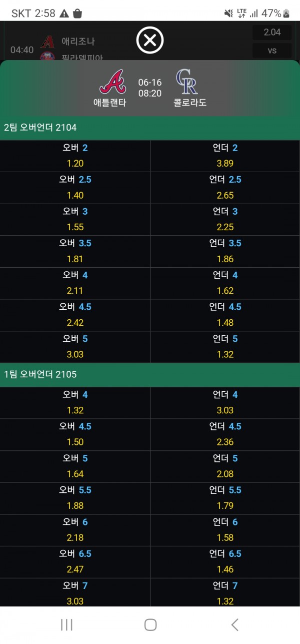
Task: Close the betting odds popup
Action: [150, 40]
